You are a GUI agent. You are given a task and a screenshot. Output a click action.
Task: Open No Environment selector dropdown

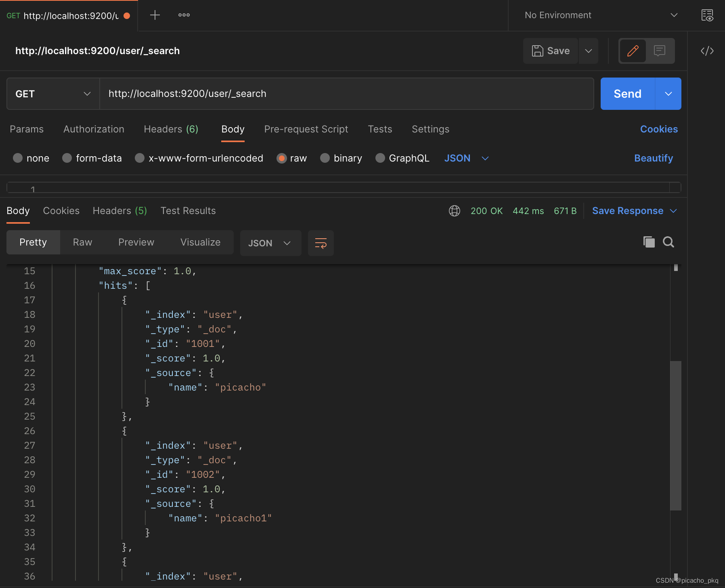pos(601,15)
